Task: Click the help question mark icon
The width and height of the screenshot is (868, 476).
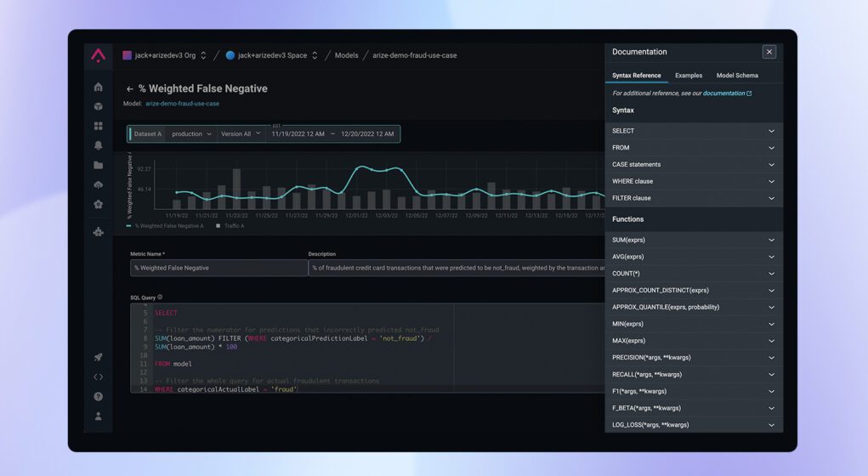Action: pos(98,396)
